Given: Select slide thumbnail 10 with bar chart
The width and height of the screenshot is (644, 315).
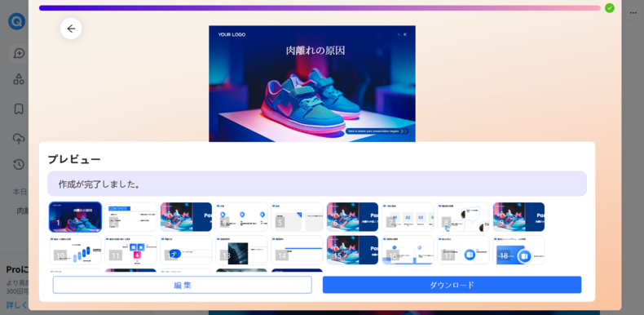Looking at the screenshot, I should pos(75,250).
